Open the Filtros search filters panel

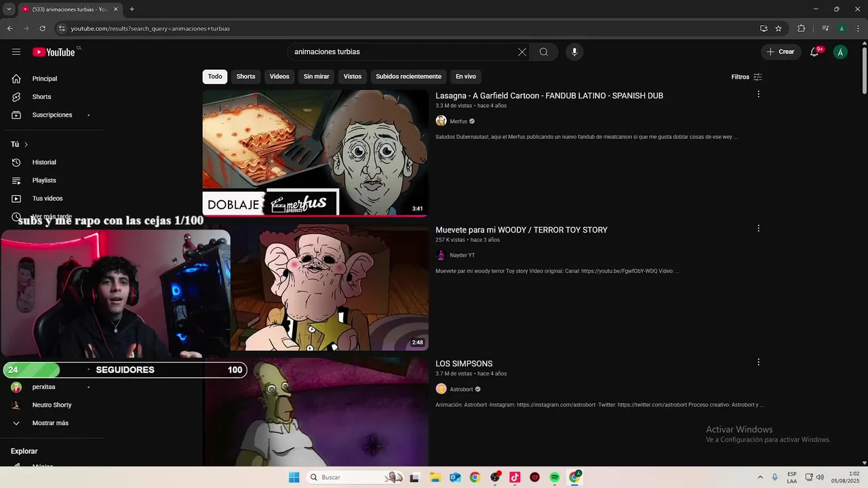747,77
